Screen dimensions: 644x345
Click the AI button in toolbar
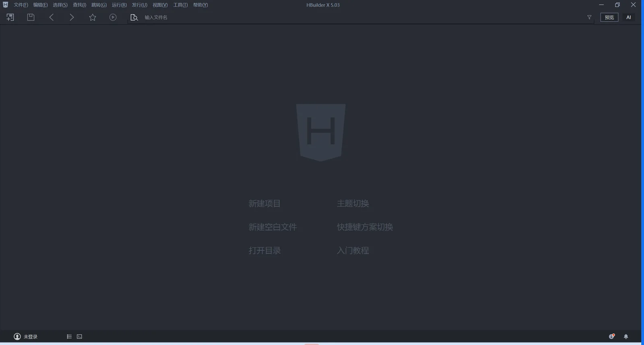click(628, 17)
